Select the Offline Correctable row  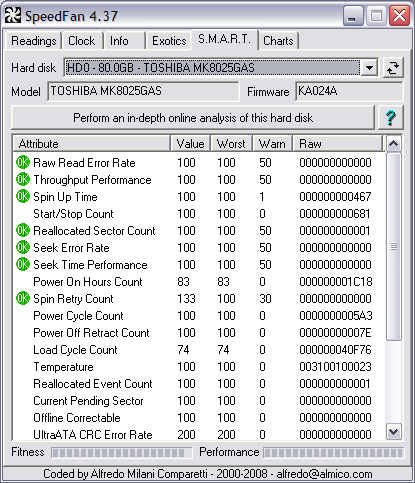pyautogui.click(x=199, y=417)
